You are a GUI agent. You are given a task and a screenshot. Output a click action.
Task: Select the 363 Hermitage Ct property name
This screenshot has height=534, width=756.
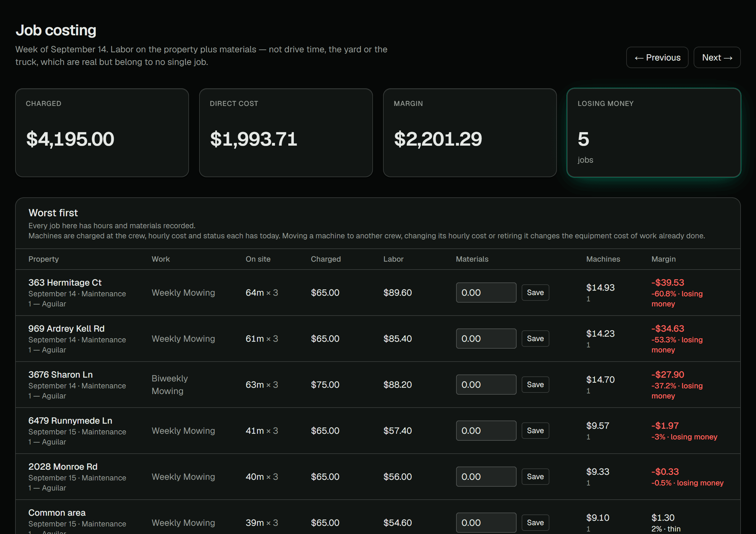(x=65, y=283)
